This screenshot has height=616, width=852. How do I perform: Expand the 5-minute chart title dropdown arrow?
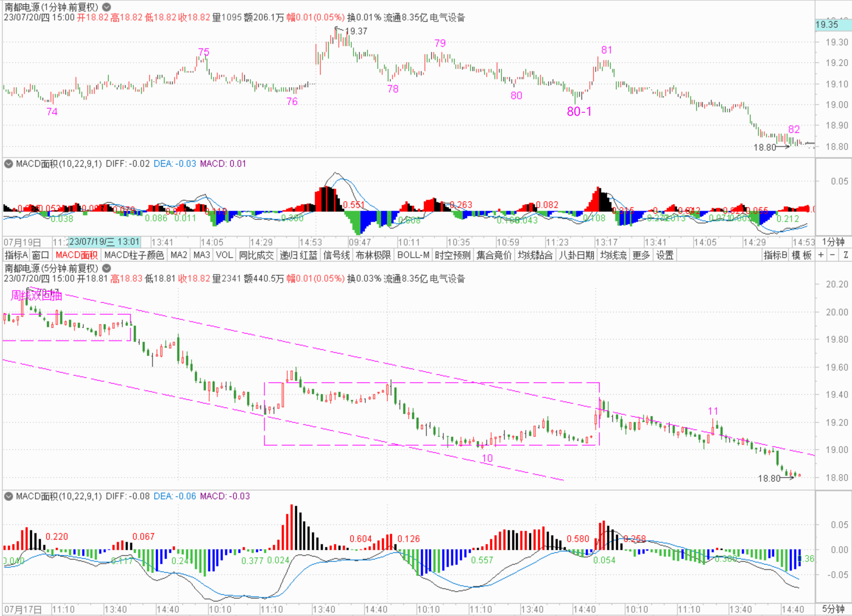pos(106,268)
